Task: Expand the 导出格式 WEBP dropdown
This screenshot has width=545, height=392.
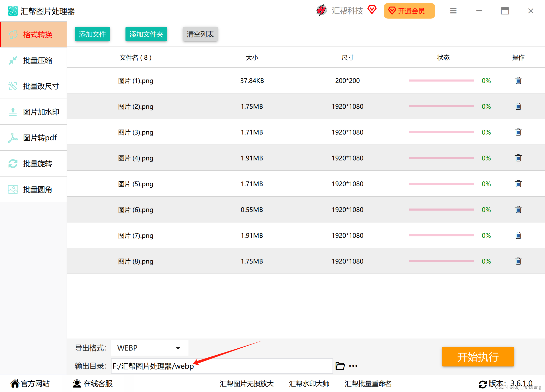Action: 149,348
